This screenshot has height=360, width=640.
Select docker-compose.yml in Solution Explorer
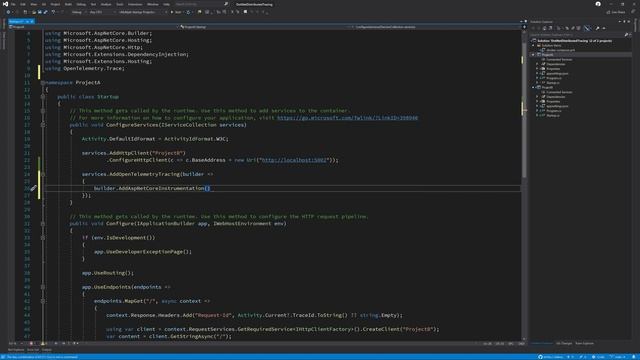(x=560, y=50)
